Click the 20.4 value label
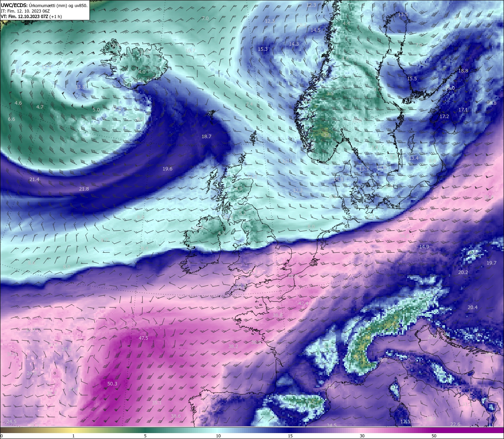 point(472,307)
